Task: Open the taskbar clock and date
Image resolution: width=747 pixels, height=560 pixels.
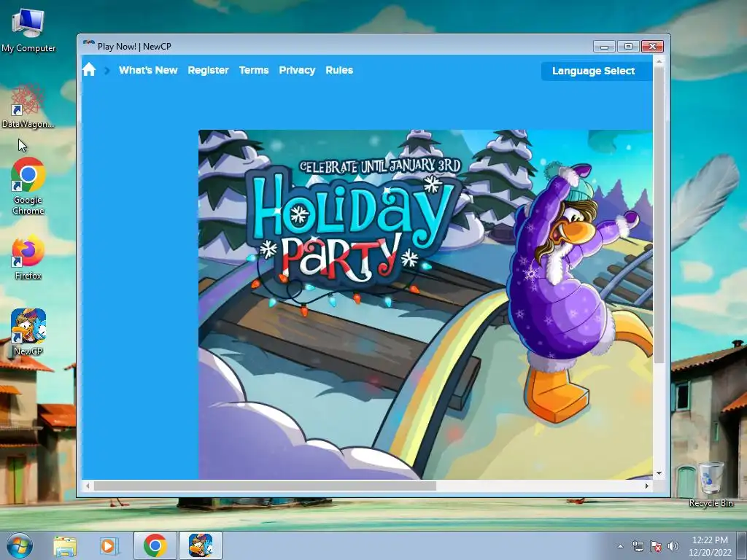Action: click(710, 546)
